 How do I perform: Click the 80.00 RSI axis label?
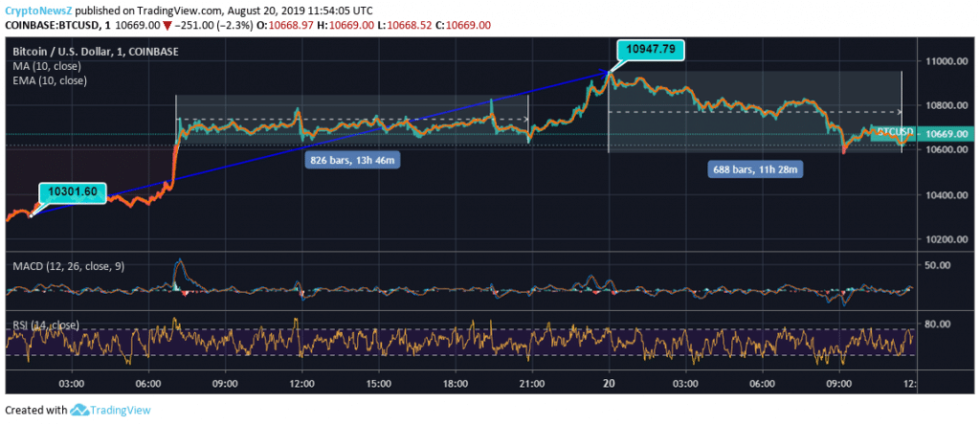coord(938,324)
